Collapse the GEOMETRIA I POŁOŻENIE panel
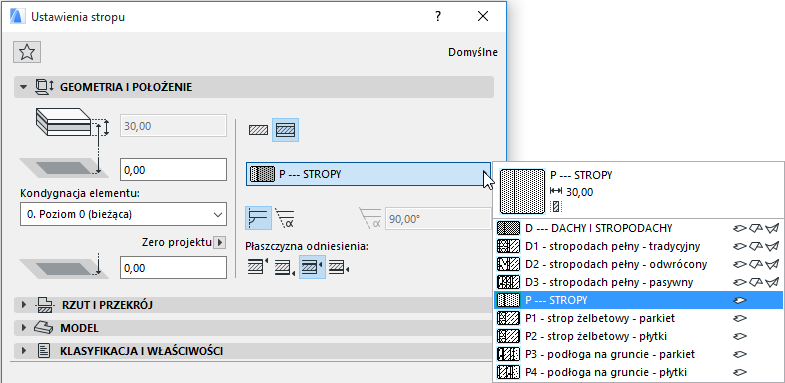785x383 pixels. pos(23,87)
